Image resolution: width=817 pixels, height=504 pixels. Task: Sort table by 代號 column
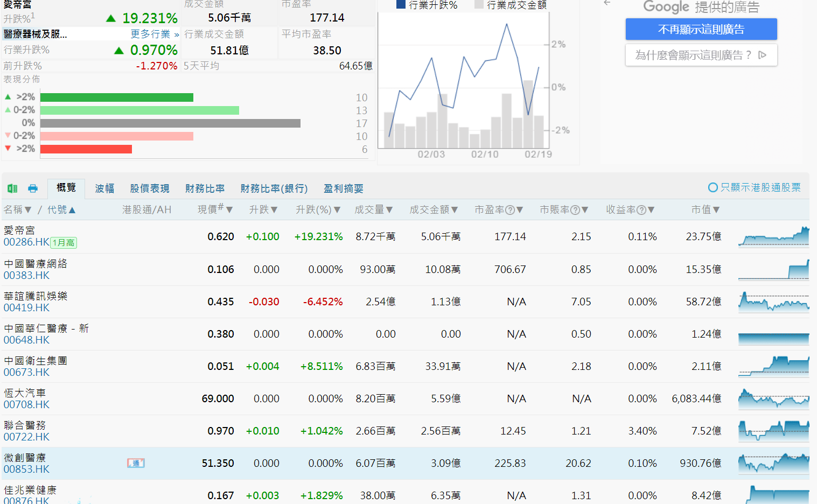click(61, 209)
